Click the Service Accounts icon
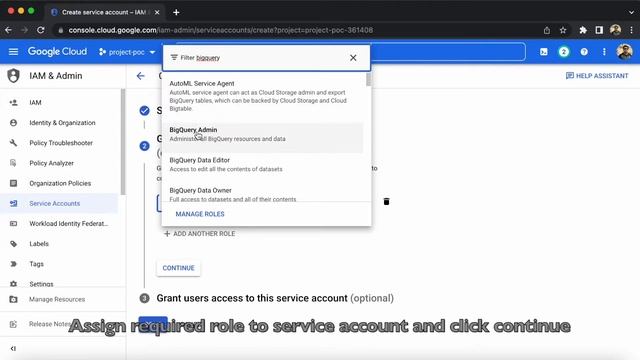 pyautogui.click(x=13, y=203)
